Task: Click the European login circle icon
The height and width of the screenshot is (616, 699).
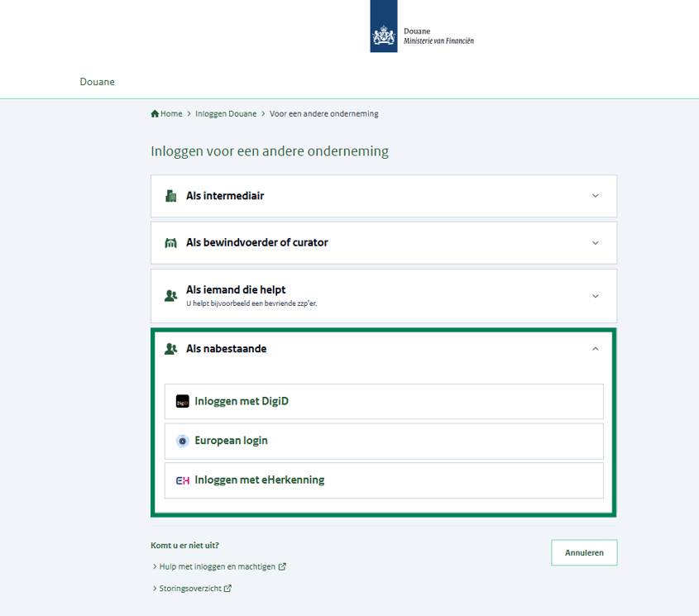Action: click(x=182, y=441)
